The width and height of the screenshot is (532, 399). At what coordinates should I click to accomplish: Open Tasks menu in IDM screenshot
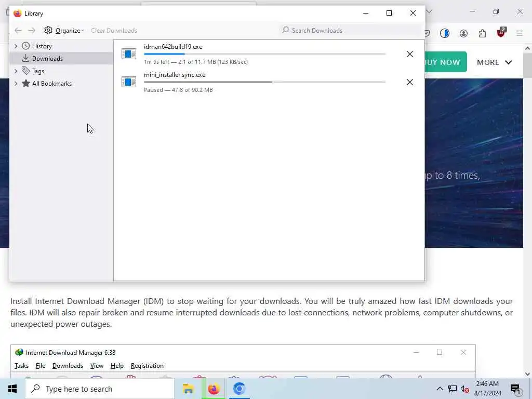[21, 366]
